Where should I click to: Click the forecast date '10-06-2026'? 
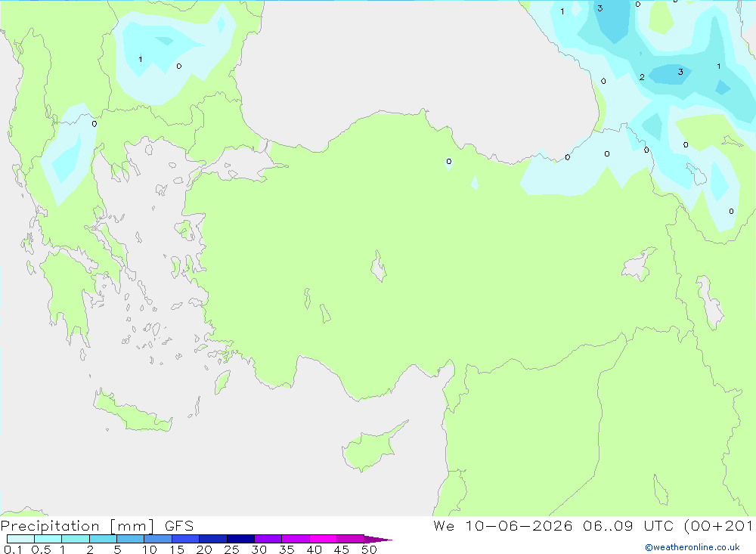pyautogui.click(x=519, y=525)
